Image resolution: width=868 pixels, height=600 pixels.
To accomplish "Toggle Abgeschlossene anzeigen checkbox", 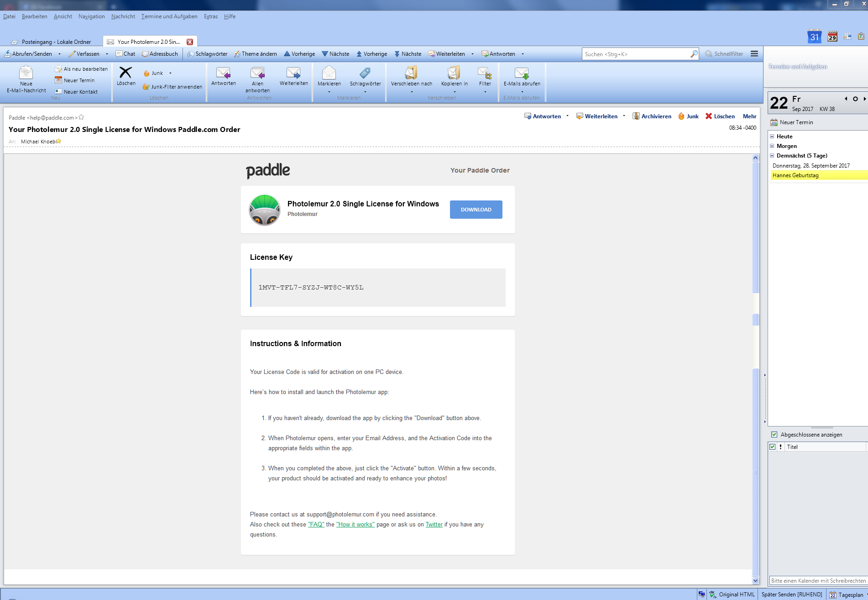I will click(x=774, y=435).
